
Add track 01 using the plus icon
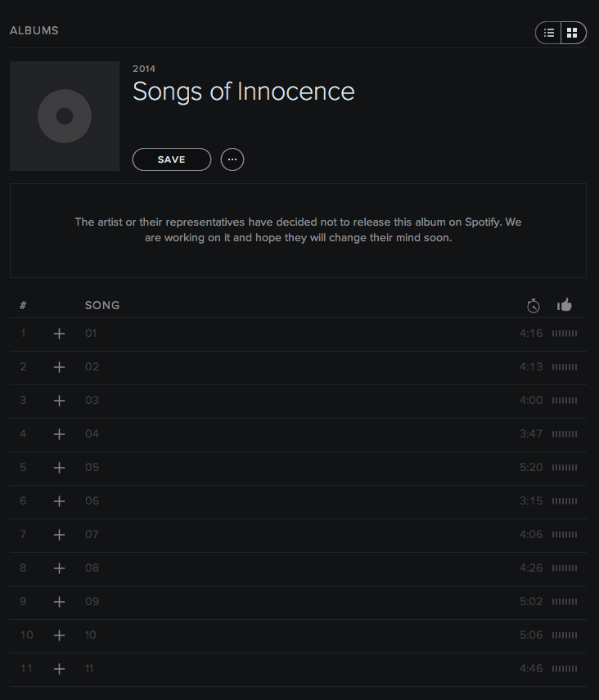59,334
